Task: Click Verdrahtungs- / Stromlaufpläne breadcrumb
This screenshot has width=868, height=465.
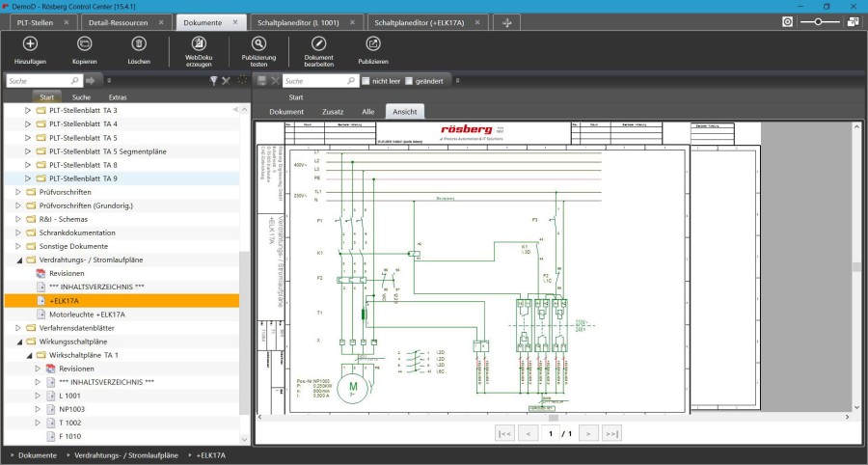Action: click(126, 455)
